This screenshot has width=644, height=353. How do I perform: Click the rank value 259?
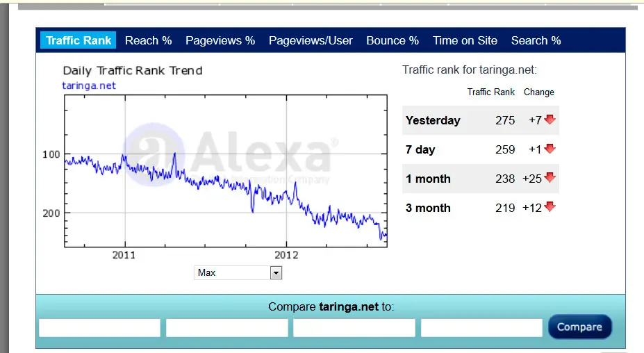tap(505, 149)
